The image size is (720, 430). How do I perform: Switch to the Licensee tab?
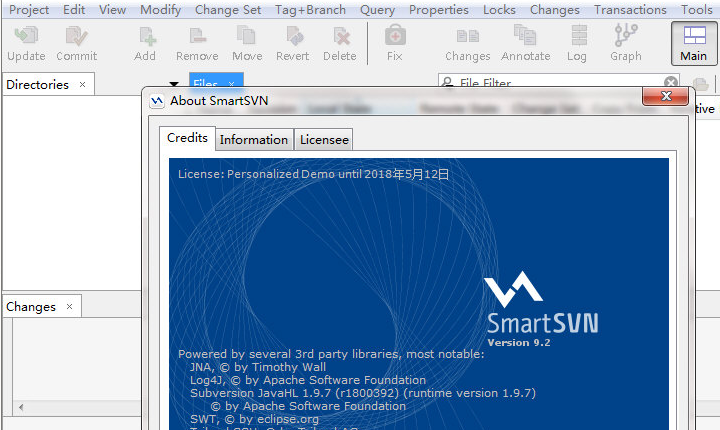[x=324, y=140]
